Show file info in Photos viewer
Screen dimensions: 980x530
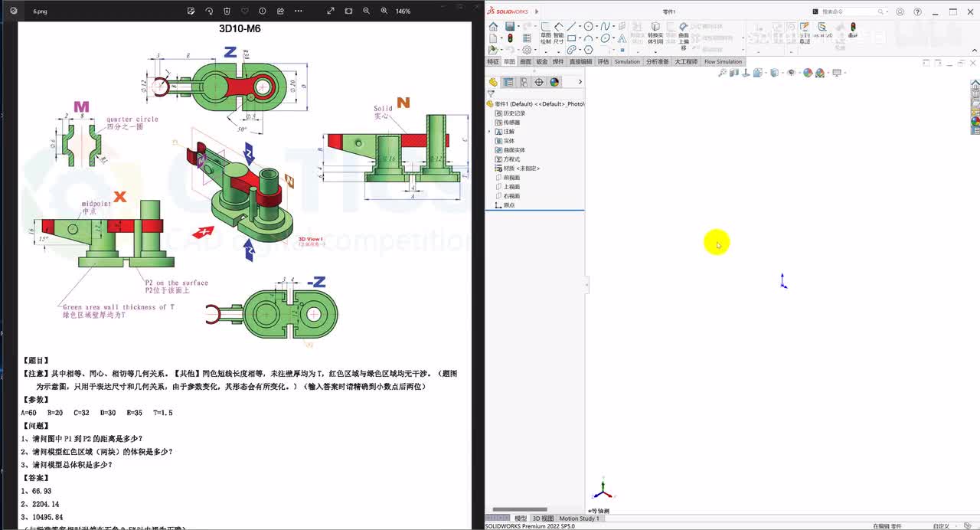tap(263, 11)
